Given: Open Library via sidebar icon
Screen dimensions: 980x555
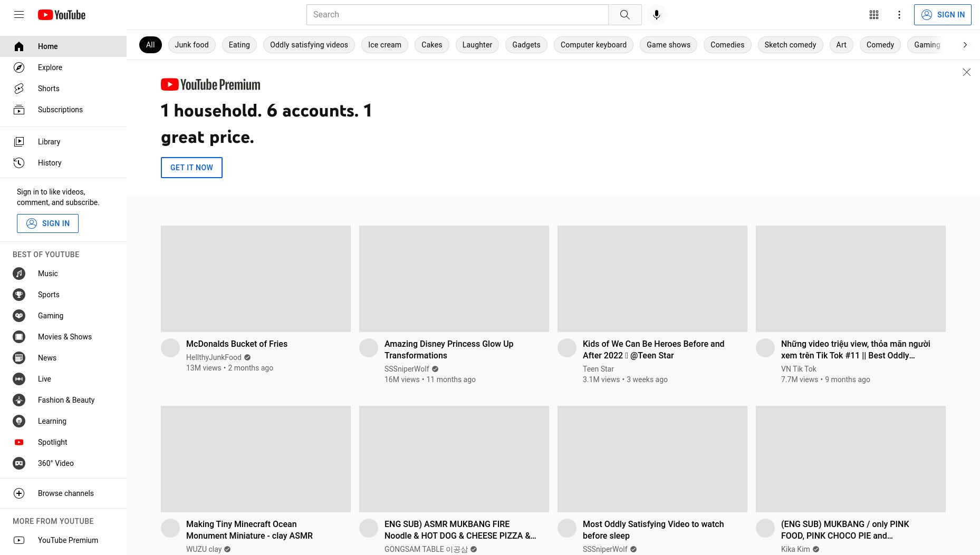Looking at the screenshot, I should pyautogui.click(x=19, y=142).
